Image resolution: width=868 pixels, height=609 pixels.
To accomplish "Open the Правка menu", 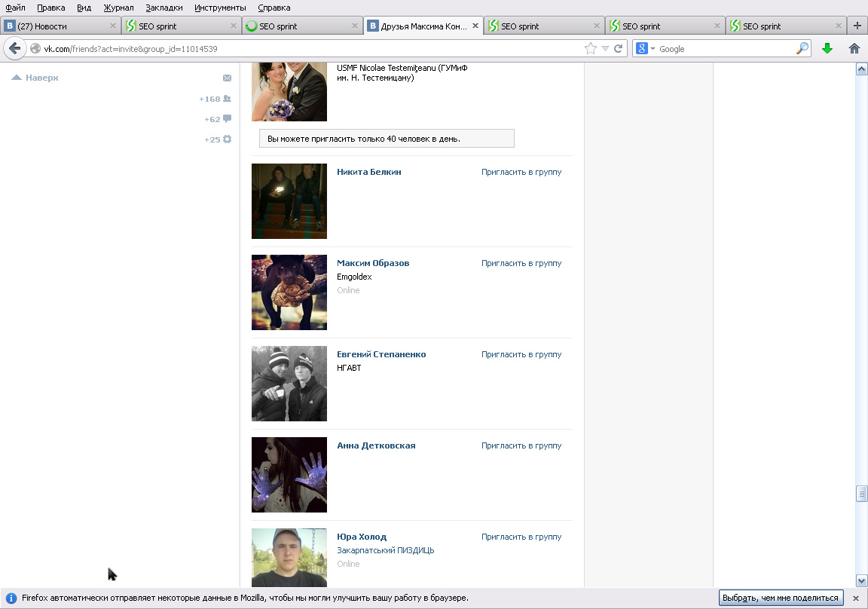I will tap(51, 8).
